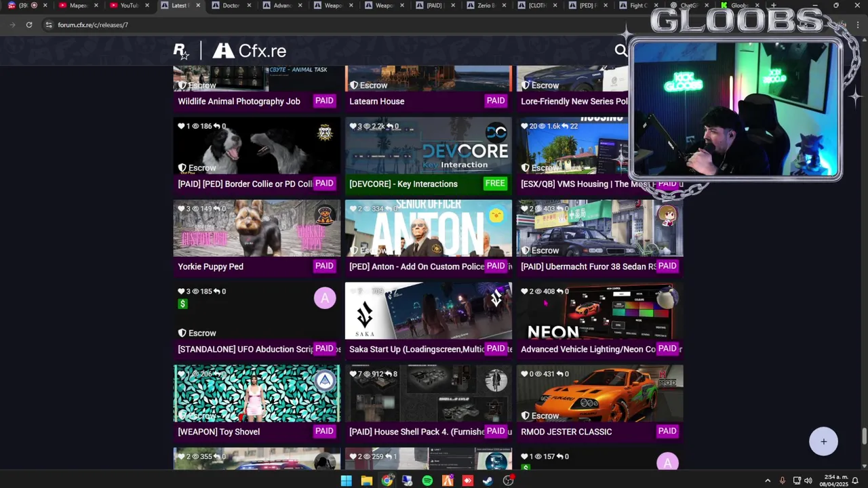The image size is (868, 488).
Task: Click PAID tag on Yorkie Puppy Ped
Action: click(x=324, y=266)
